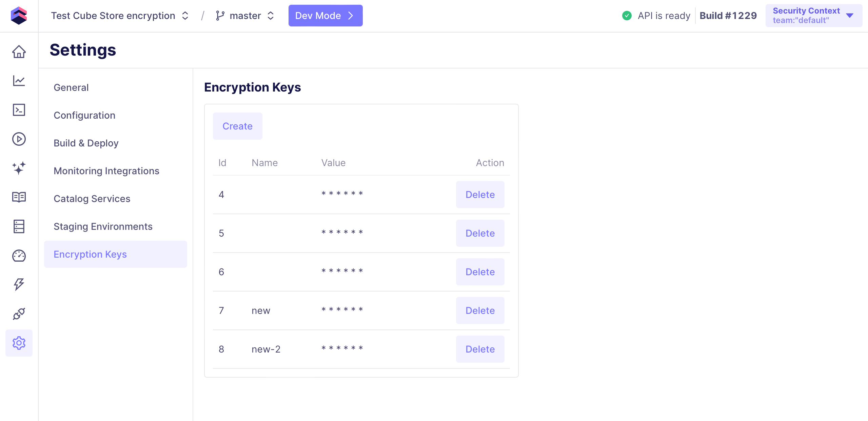Click the lightning bolt sidebar icon

(x=19, y=284)
